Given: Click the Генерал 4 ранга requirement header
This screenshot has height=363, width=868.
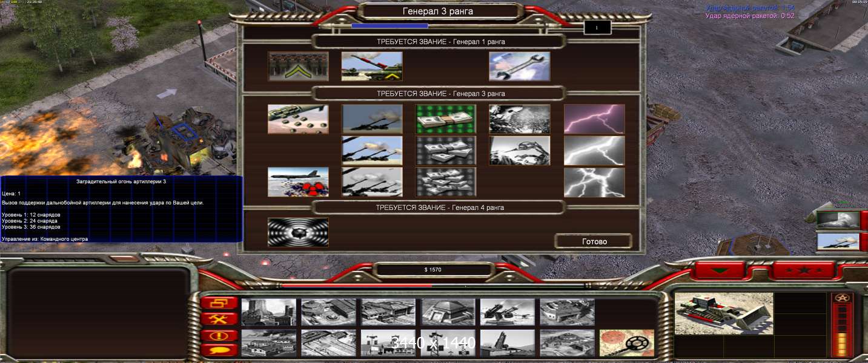Looking at the screenshot, I should click(440, 208).
